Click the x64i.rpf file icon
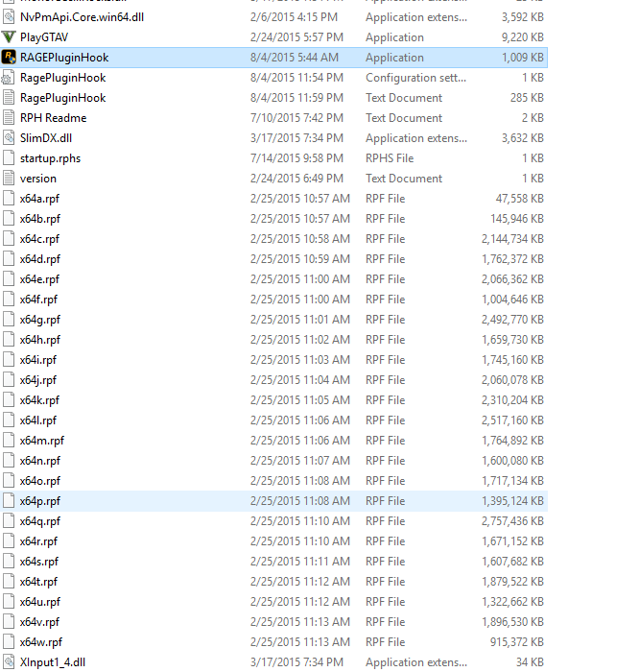 coord(9,360)
